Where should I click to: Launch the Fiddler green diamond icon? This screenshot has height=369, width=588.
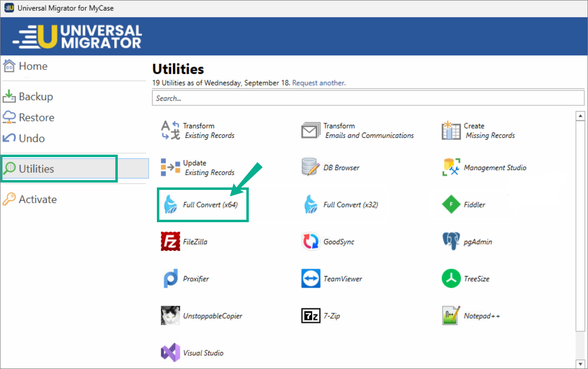(x=451, y=205)
